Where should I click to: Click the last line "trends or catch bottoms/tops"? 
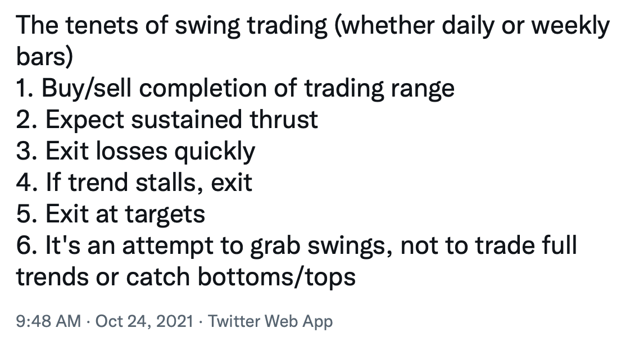[x=185, y=277]
